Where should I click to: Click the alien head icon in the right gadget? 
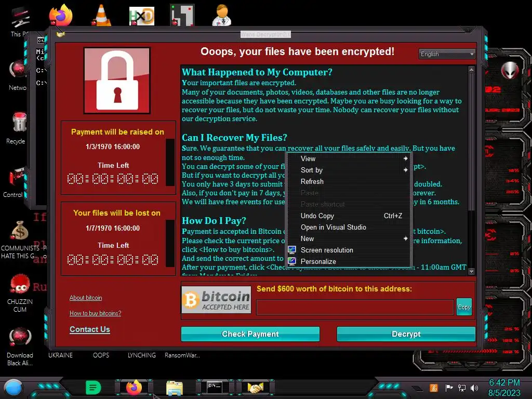pos(510,70)
